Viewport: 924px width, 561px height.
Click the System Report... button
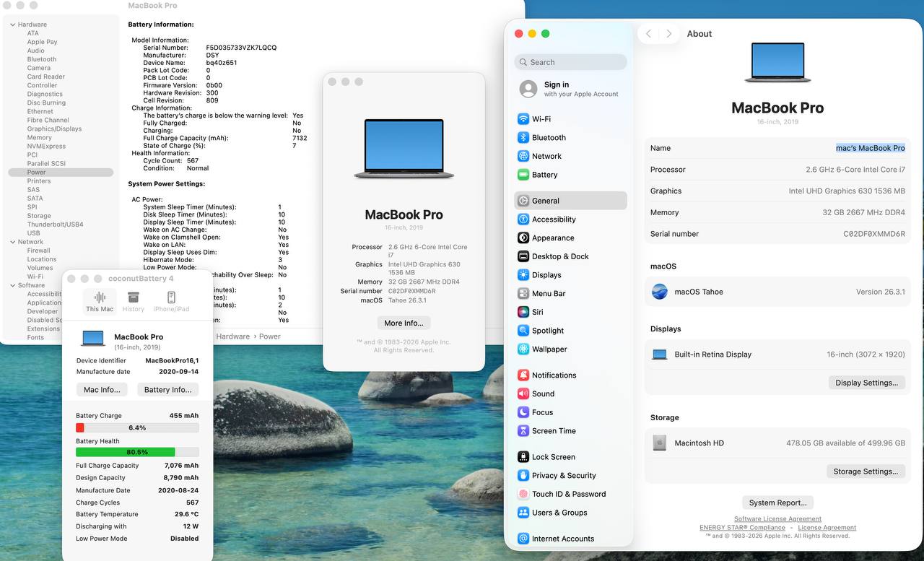coord(777,503)
